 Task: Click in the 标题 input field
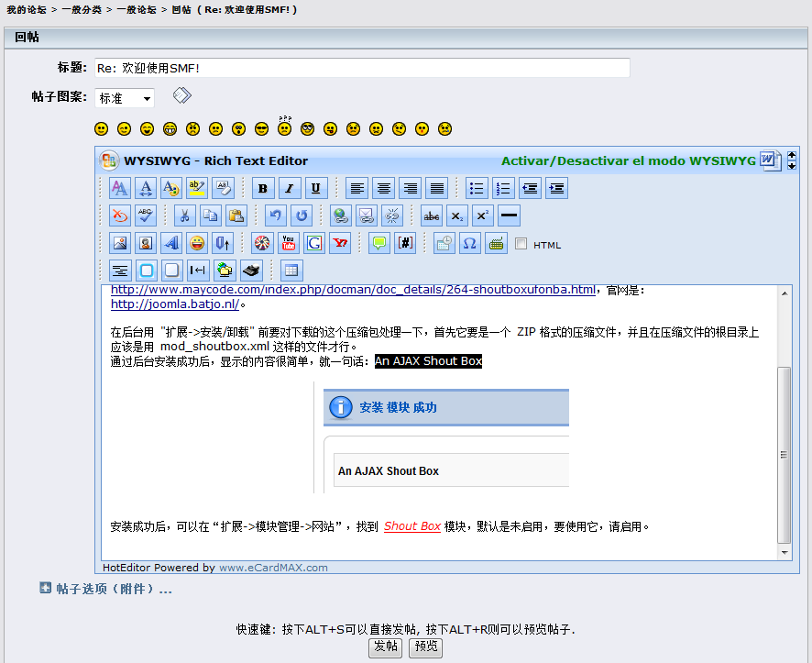362,68
